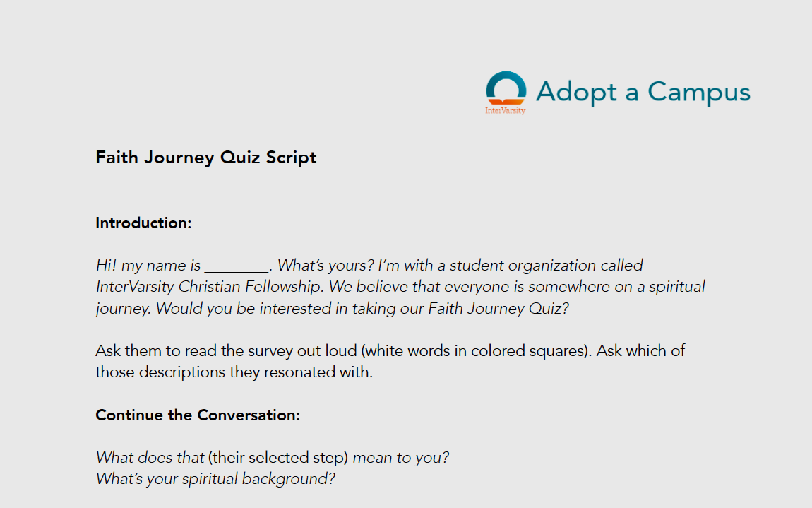The height and width of the screenshot is (508, 812).
Task: Select the Faith Journey Quiz Script title
Action: 206,157
